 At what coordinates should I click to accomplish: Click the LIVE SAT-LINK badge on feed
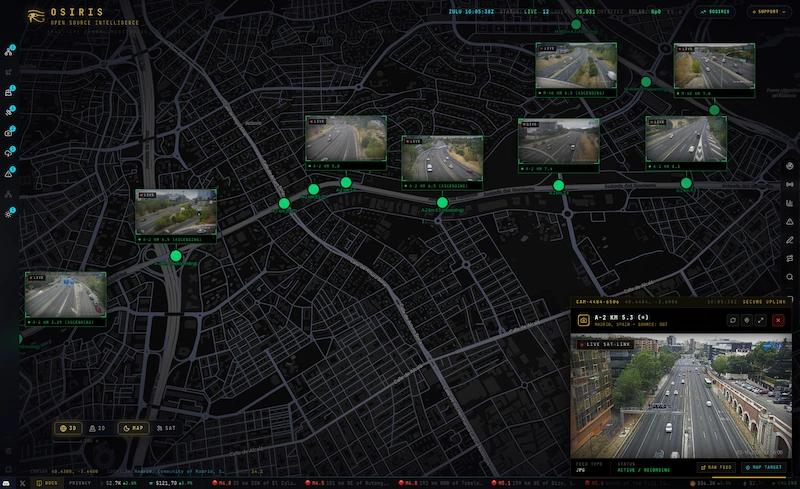(606, 345)
